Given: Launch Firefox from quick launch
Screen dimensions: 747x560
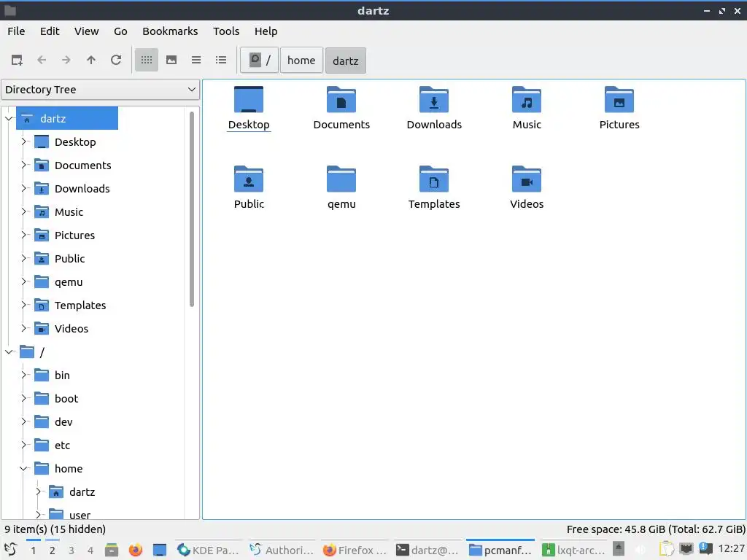Looking at the screenshot, I should (x=135, y=550).
